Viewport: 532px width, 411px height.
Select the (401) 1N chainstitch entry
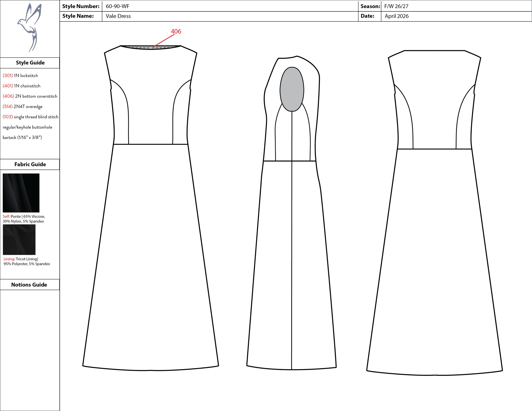(22, 86)
